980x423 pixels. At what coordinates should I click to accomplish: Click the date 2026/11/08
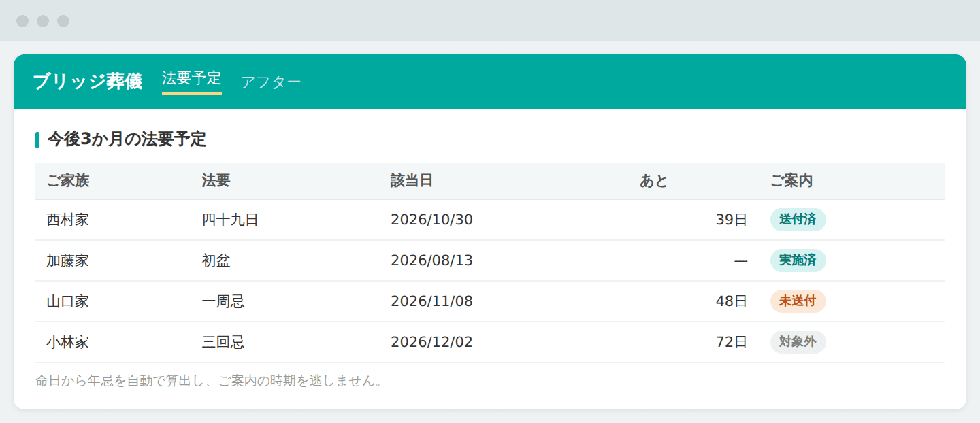click(x=431, y=301)
